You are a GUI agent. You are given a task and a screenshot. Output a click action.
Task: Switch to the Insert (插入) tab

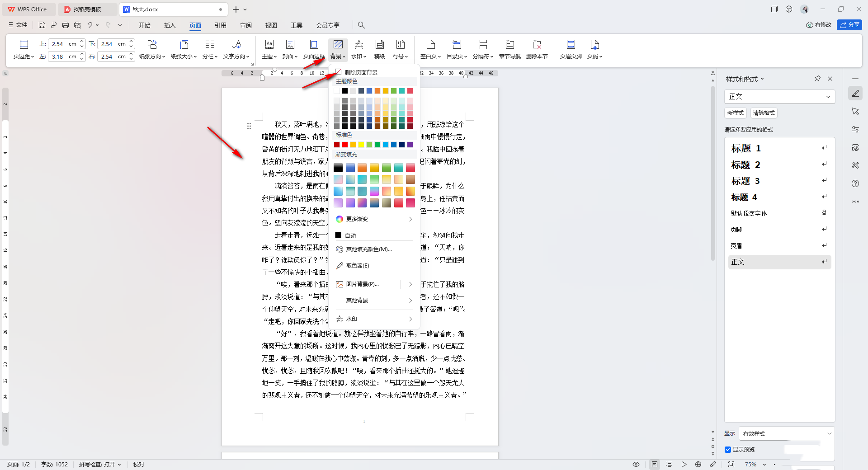tap(170, 25)
